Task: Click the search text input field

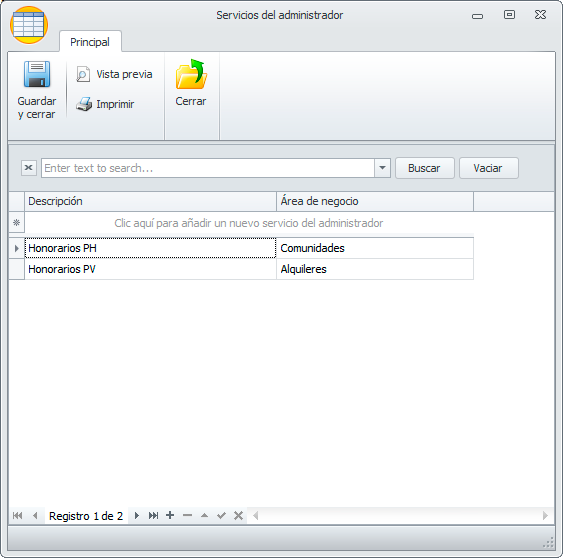Action: [x=208, y=168]
